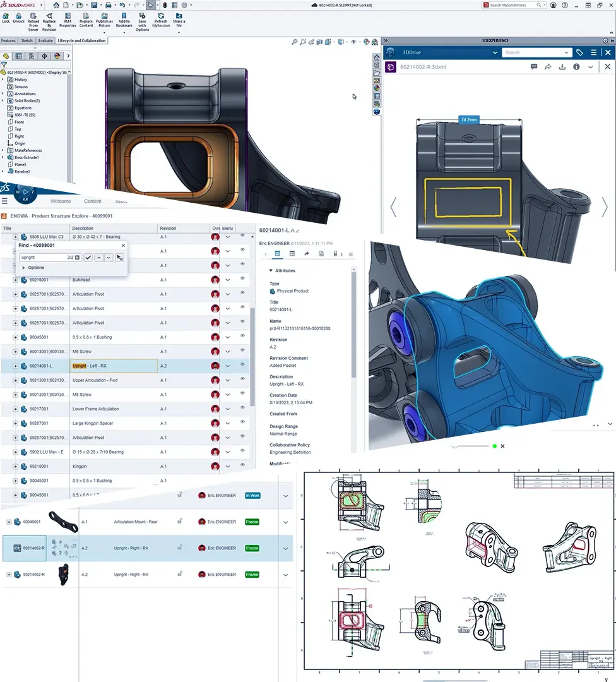Go to next Find result arrow

(x=109, y=258)
